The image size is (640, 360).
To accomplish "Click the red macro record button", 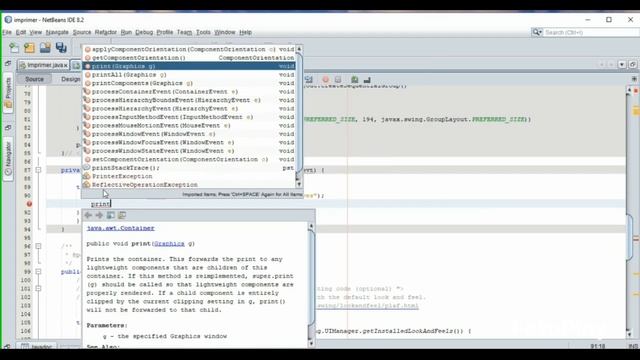I will click(325, 80).
